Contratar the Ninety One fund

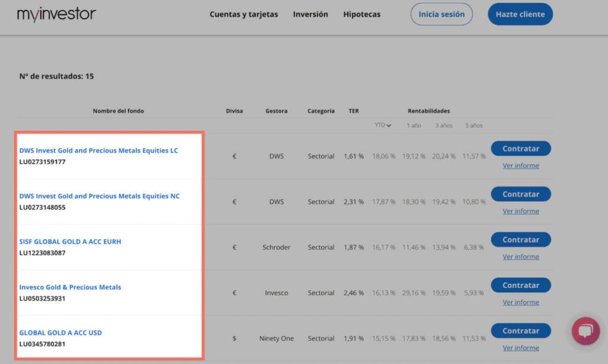coord(521,331)
